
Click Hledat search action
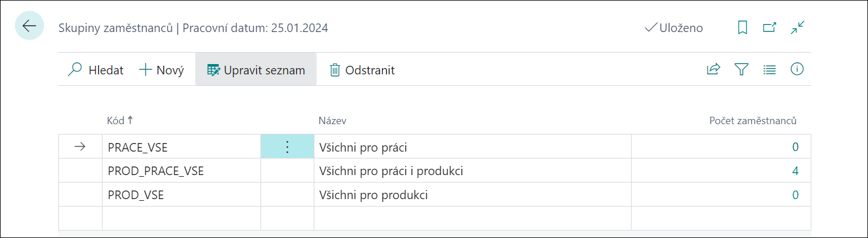[x=96, y=70]
